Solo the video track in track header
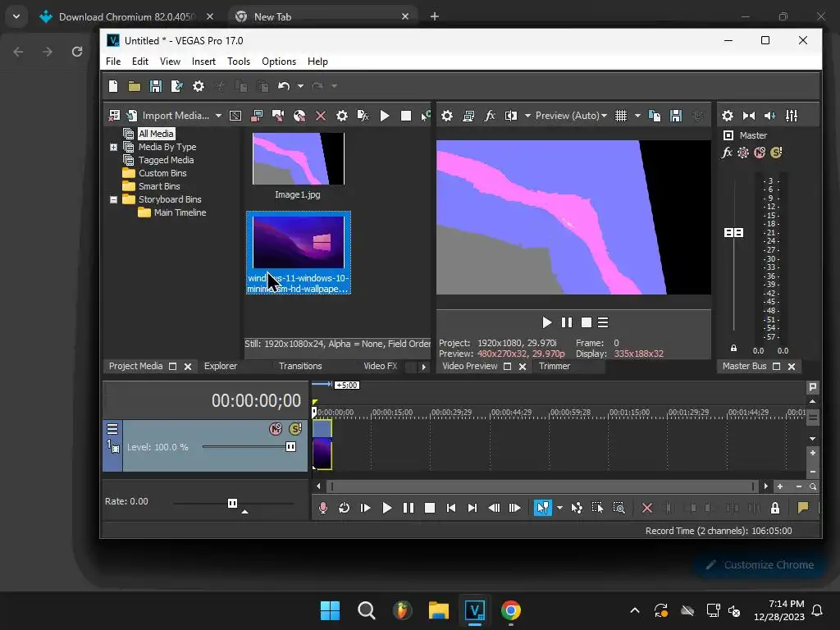Screen dimensions: 840x630 tap(295, 429)
